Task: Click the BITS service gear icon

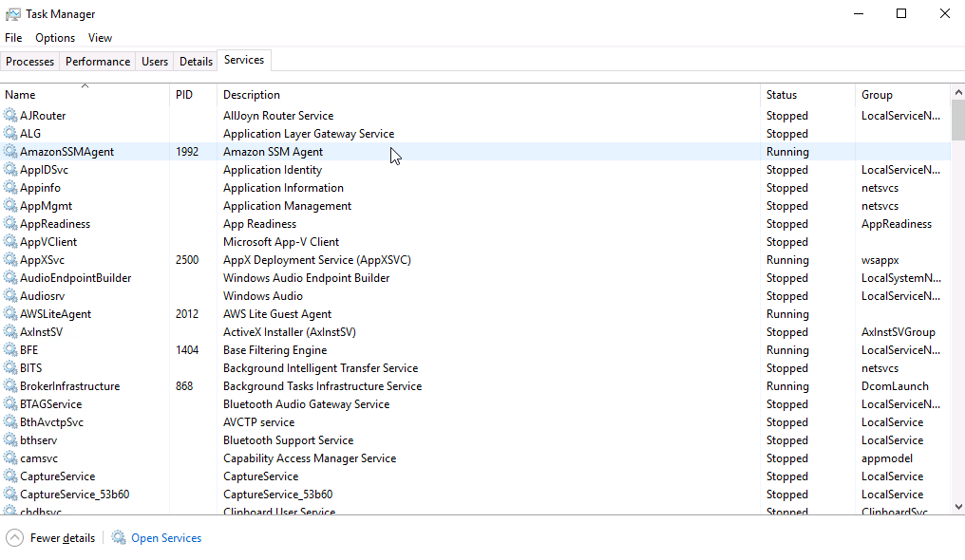Action: (x=10, y=368)
